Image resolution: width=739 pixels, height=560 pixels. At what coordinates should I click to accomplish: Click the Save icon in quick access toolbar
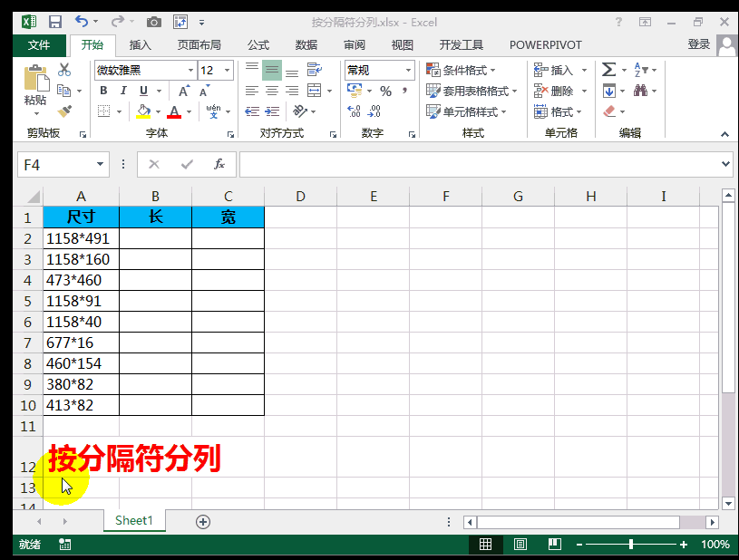click(x=55, y=22)
